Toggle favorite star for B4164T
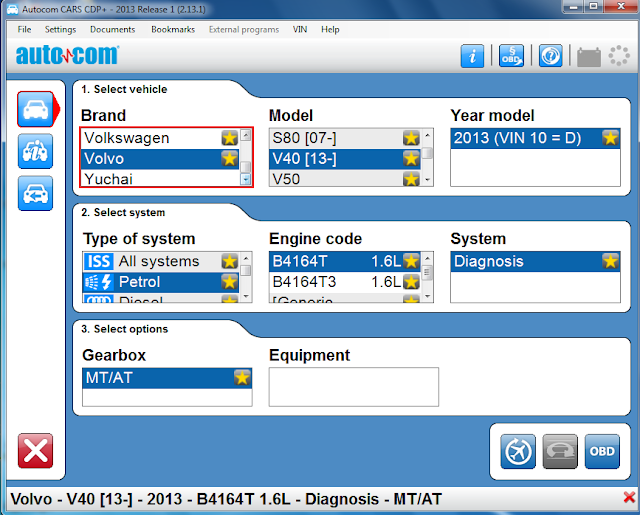 tap(411, 262)
